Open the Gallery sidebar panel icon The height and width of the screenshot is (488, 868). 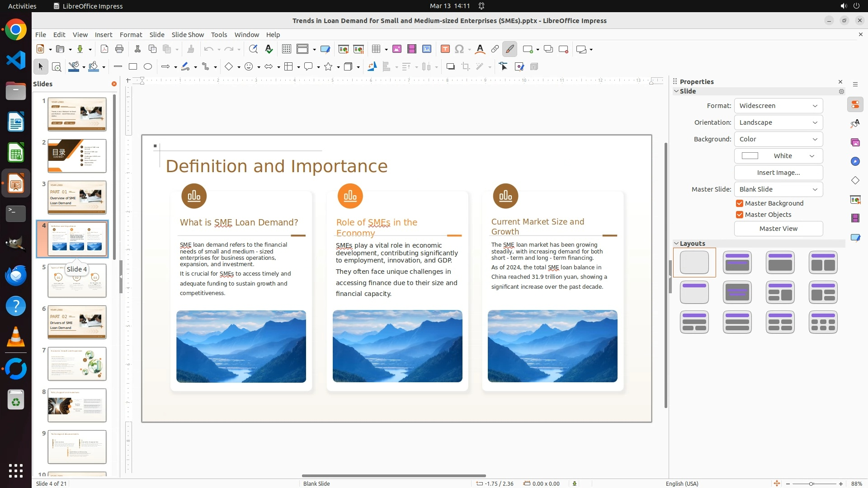pos(855,143)
